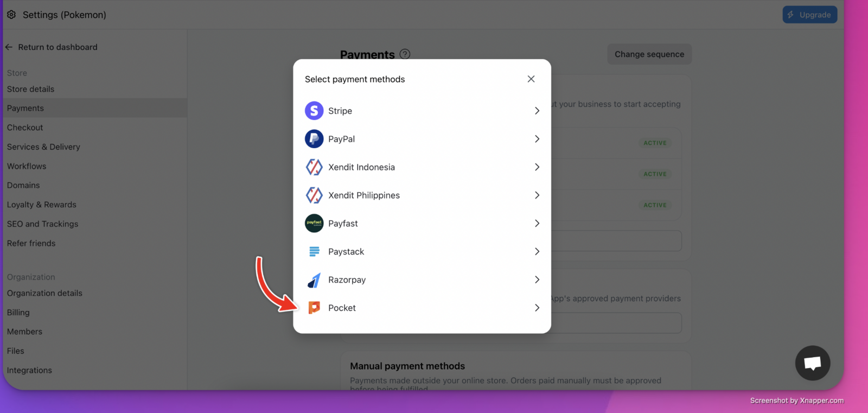868x413 pixels.
Task: Open the Domains section
Action: [23, 186]
